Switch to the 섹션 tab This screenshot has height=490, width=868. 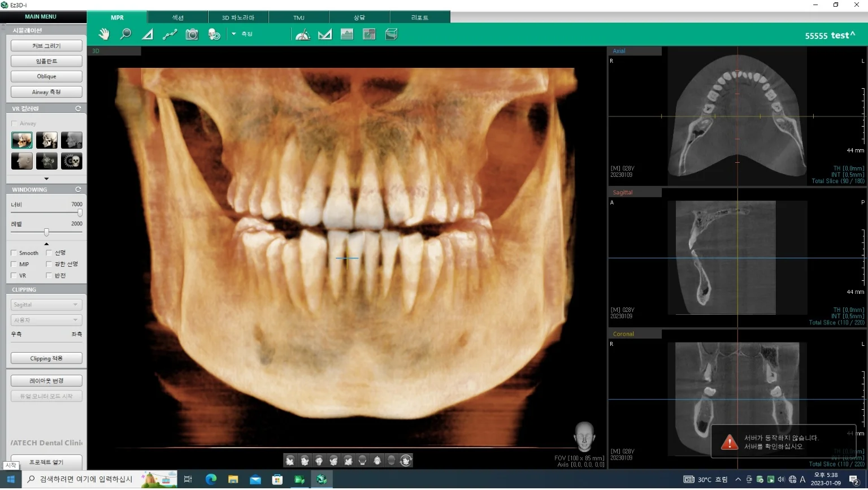[x=177, y=18]
